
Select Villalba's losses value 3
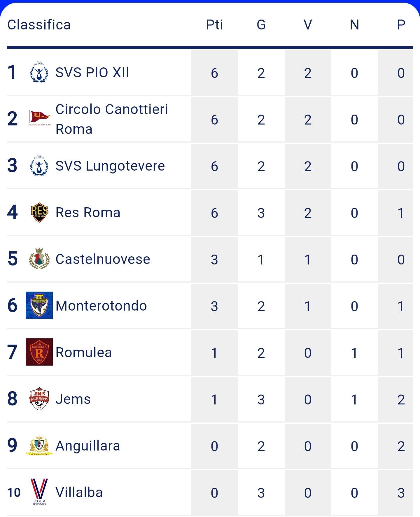[401, 493]
